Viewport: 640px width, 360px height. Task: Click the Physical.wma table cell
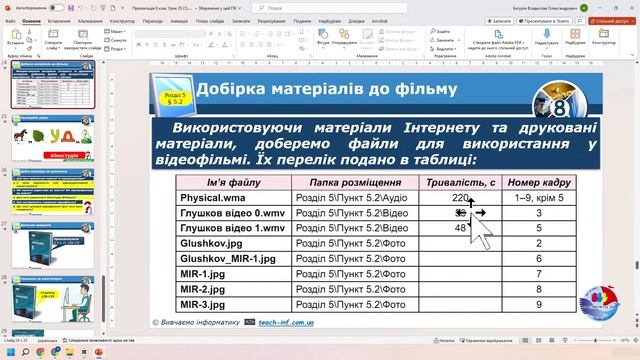click(x=234, y=198)
